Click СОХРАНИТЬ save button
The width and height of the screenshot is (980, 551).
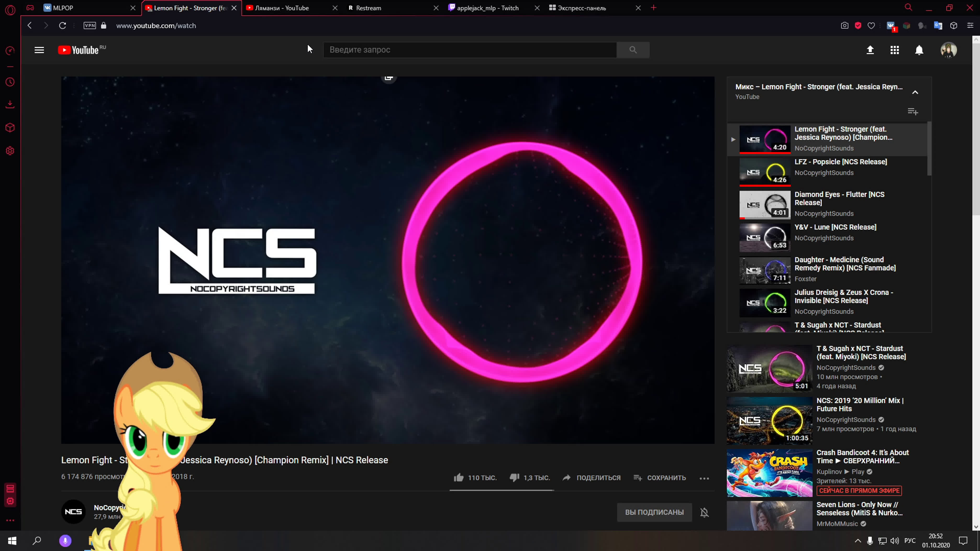(660, 478)
